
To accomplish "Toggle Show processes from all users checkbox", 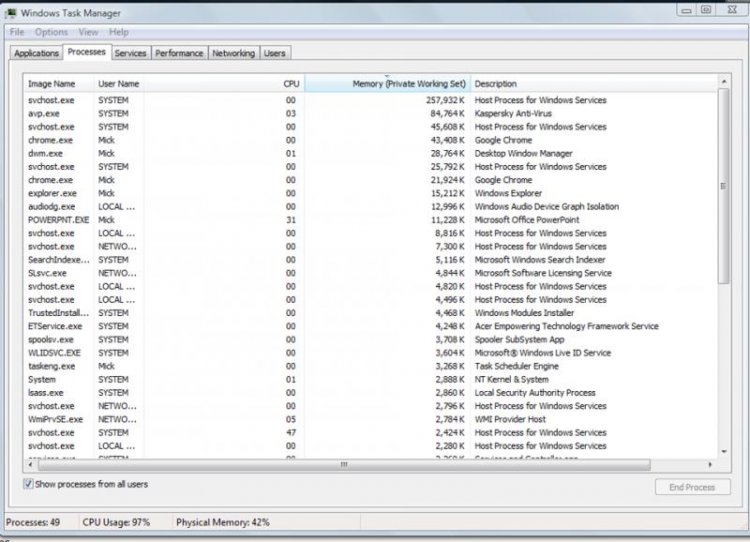I will [x=28, y=484].
